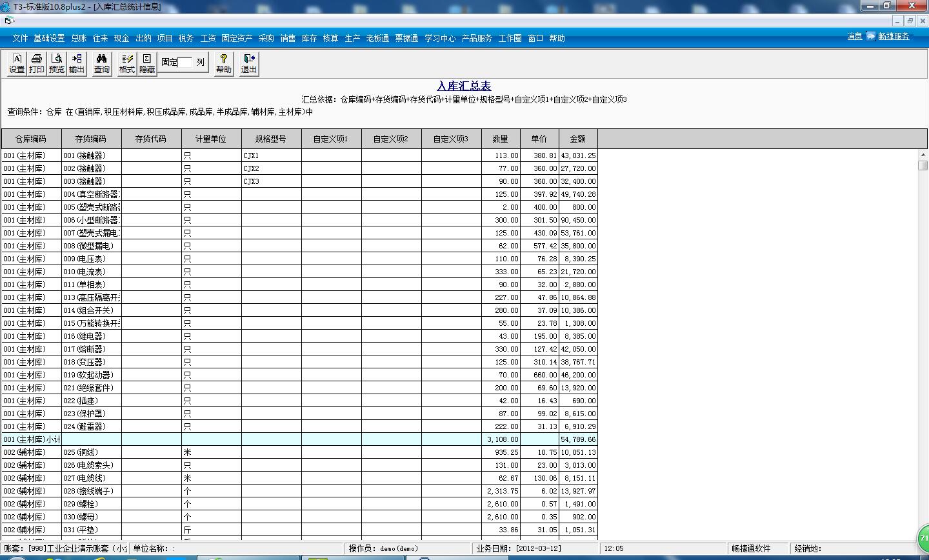Image resolution: width=929 pixels, height=560 pixels.
Task: Open the 查询 query tool with binoculars icon
Action: [x=101, y=63]
